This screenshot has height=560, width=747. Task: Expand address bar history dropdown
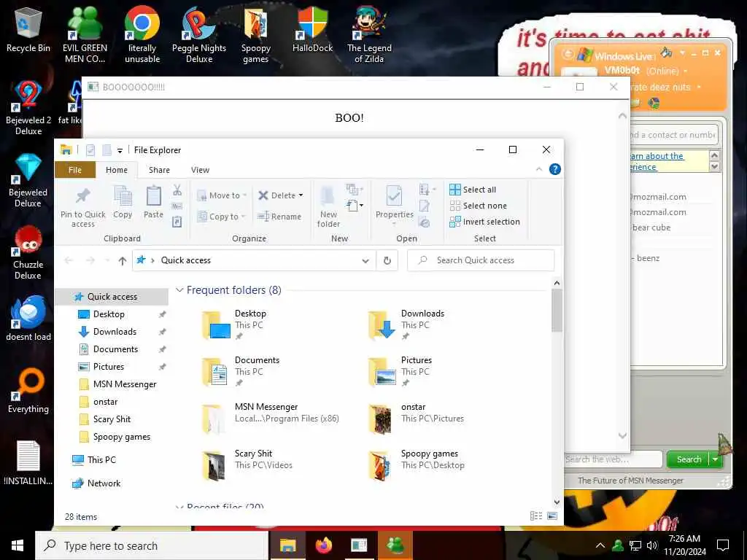pyautogui.click(x=365, y=260)
